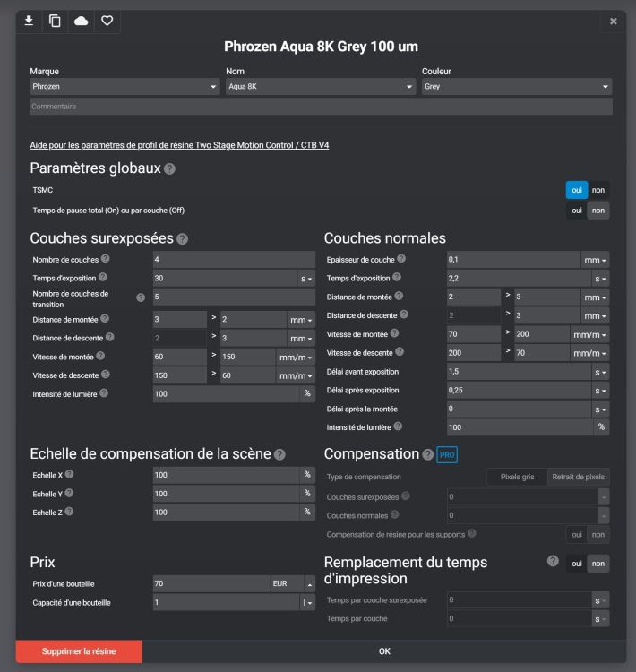Click the duplicate profile icon

coord(55,21)
